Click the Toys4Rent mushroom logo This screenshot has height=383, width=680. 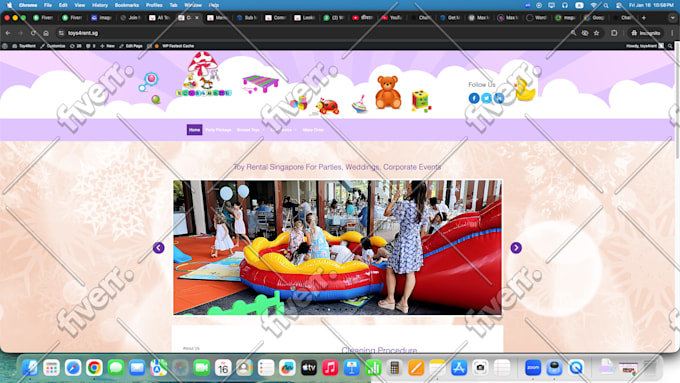pyautogui.click(x=203, y=74)
